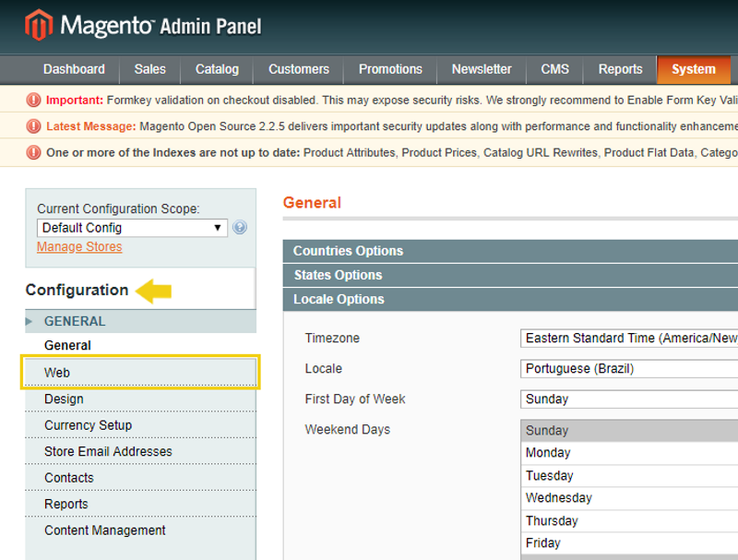Open the Timezone dropdown

[x=629, y=338]
